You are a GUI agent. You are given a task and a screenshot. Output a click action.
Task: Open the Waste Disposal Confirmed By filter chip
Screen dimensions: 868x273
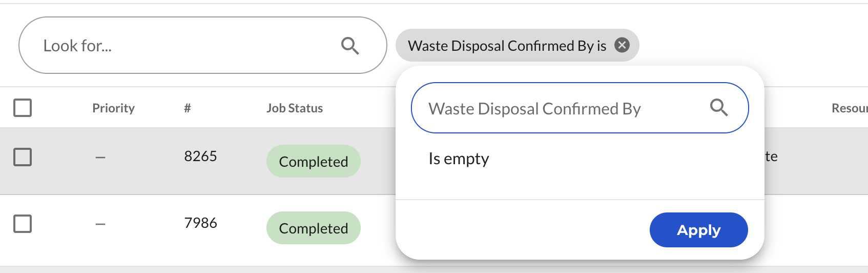(x=507, y=46)
